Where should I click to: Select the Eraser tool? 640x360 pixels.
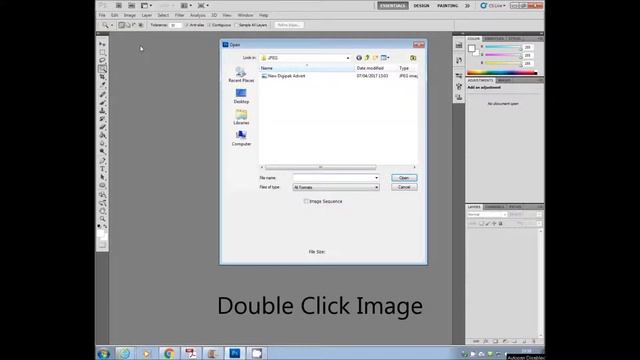[102, 127]
